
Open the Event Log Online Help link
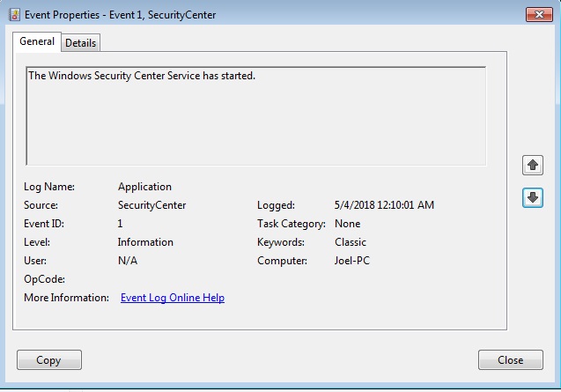(x=172, y=298)
